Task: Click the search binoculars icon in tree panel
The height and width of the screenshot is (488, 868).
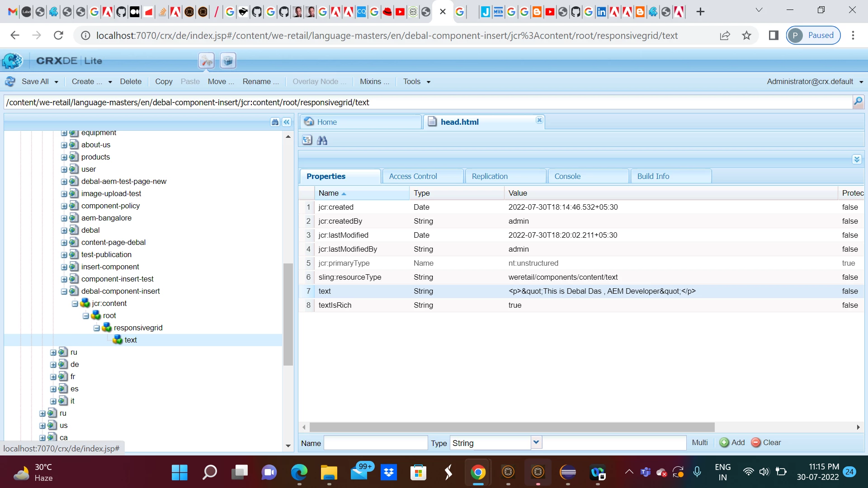Action: (275, 122)
